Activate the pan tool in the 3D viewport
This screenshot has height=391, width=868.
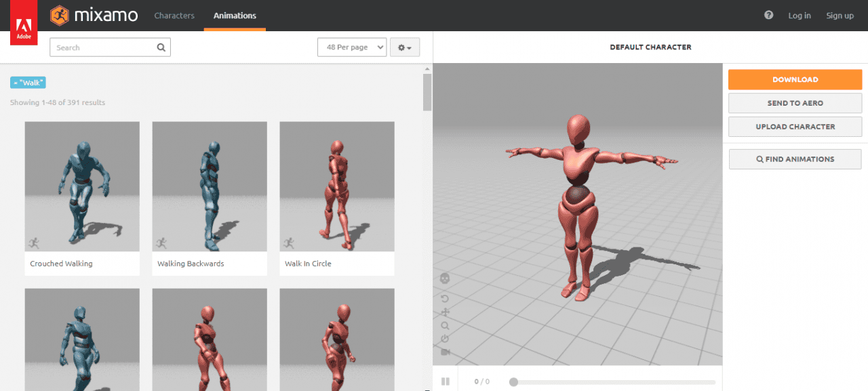(x=446, y=312)
